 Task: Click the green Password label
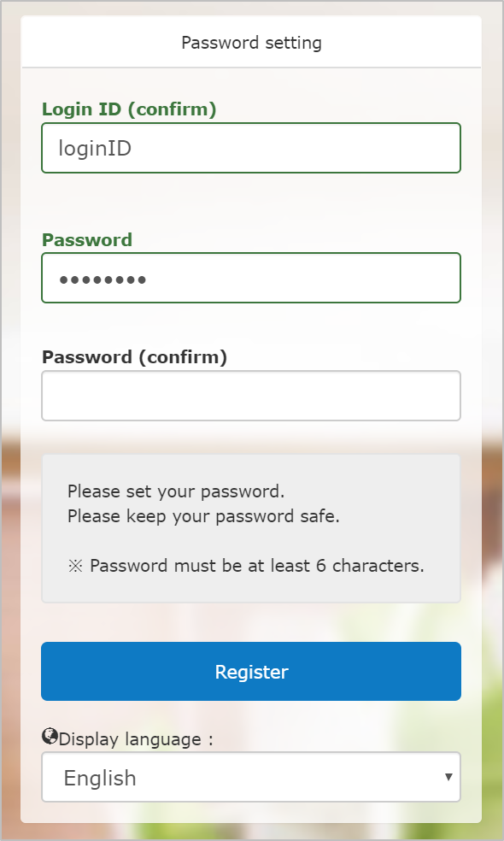(87, 240)
